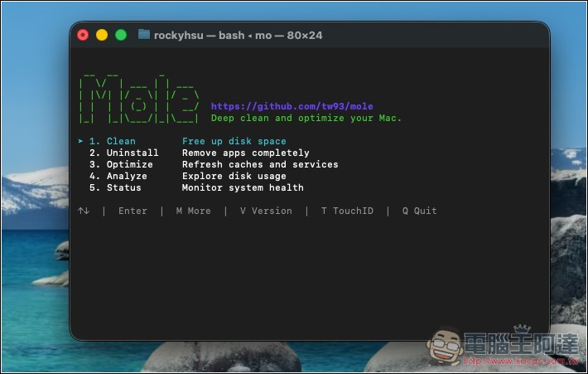This screenshot has height=374, width=588.
Task: Click the 'Free up disk space' description
Action: point(234,141)
